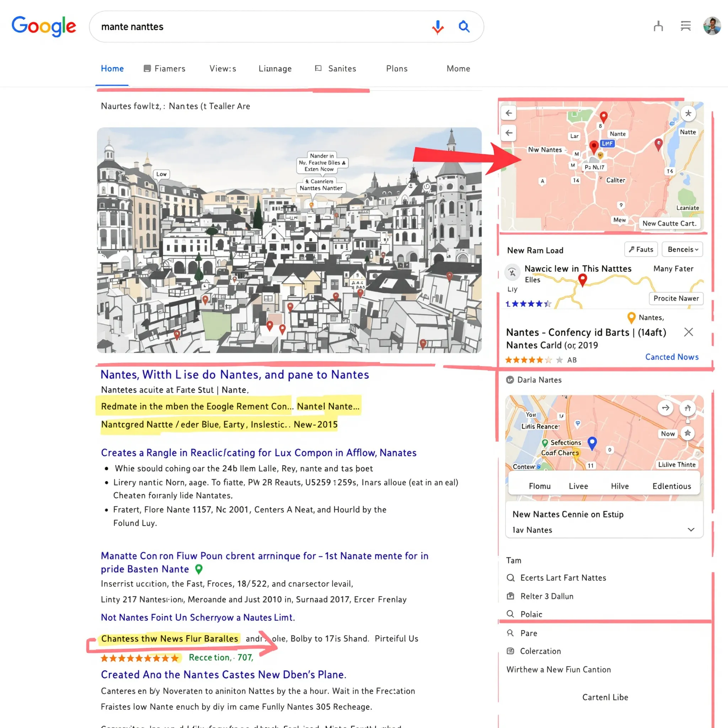Dismiss the 'Nantes Card' result with the X
This screenshot has height=728, width=728.
(689, 332)
